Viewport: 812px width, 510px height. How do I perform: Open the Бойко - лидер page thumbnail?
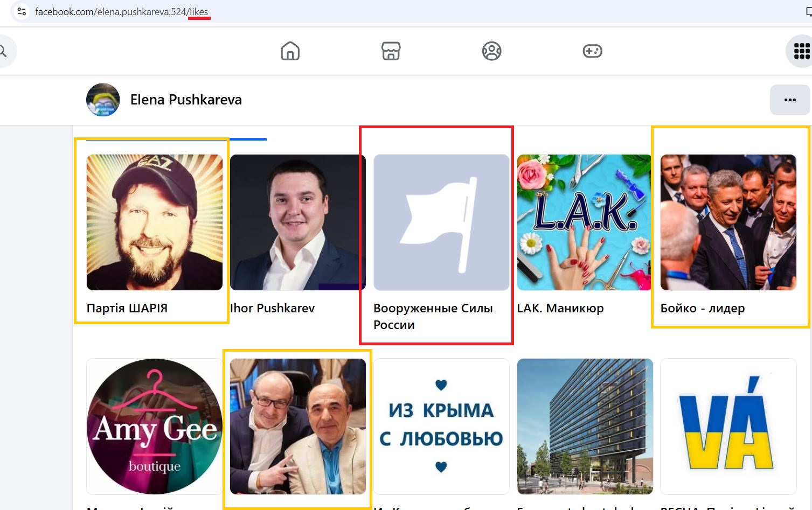728,222
